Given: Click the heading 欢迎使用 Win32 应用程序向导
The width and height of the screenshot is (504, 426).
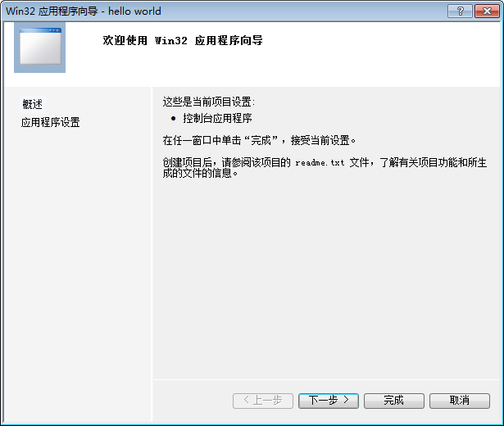Looking at the screenshot, I should (183, 40).
